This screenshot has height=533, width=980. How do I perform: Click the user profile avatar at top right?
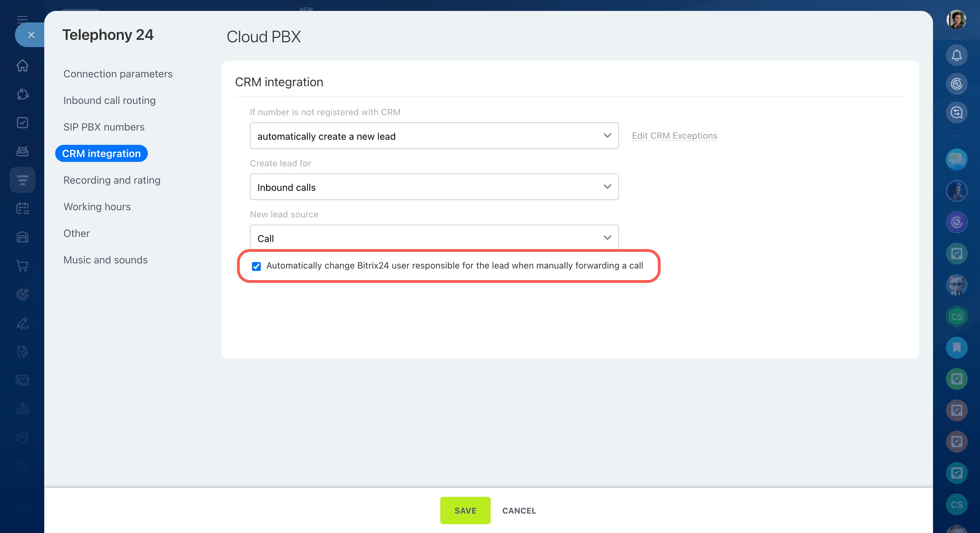(956, 20)
